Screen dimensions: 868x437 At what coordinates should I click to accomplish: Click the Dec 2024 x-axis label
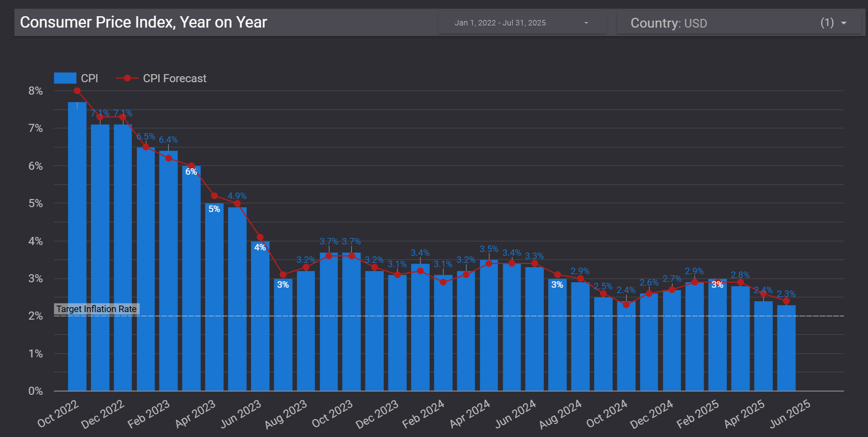point(652,414)
